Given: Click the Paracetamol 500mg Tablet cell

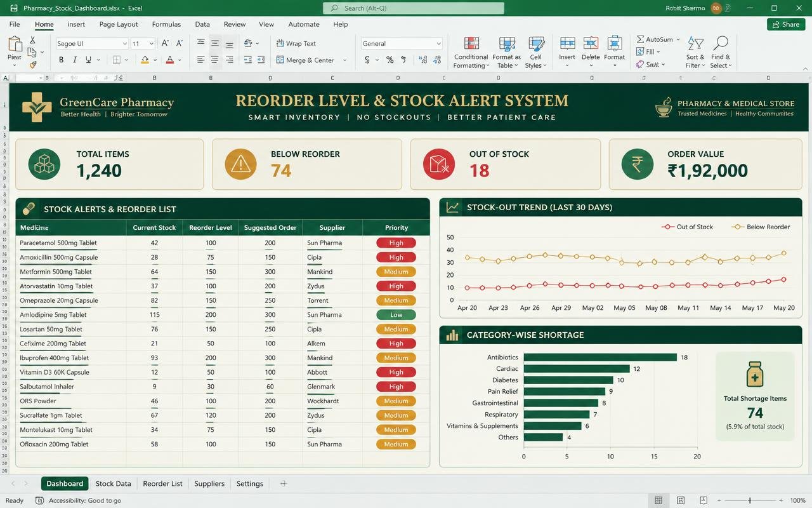Looking at the screenshot, I should tap(70, 243).
